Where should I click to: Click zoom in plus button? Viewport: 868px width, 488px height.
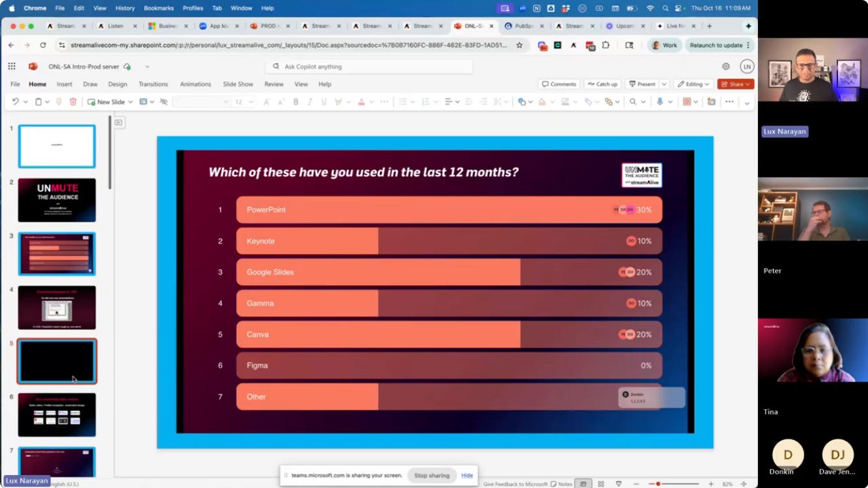(x=711, y=484)
